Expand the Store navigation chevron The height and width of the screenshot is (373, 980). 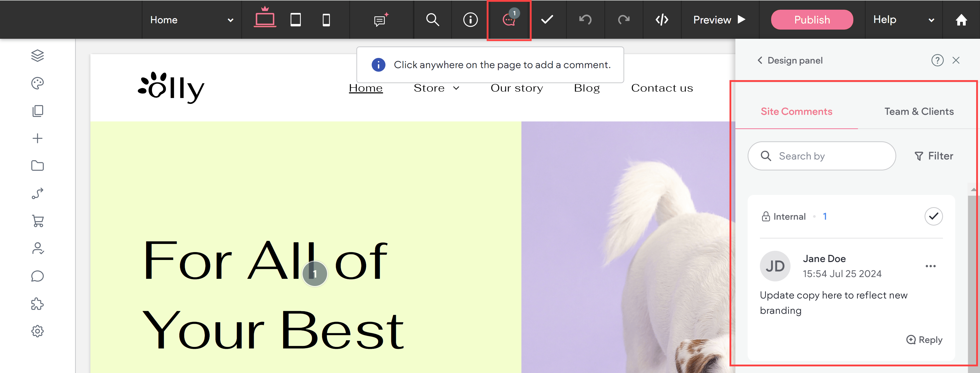click(457, 88)
